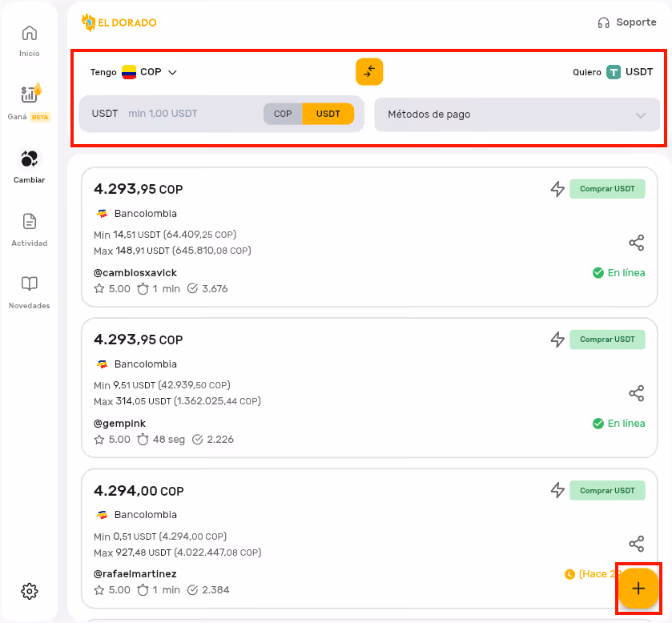Screen dimensions: 672x623
Task: Click the Colombian flag icon
Action: pyautogui.click(x=129, y=72)
